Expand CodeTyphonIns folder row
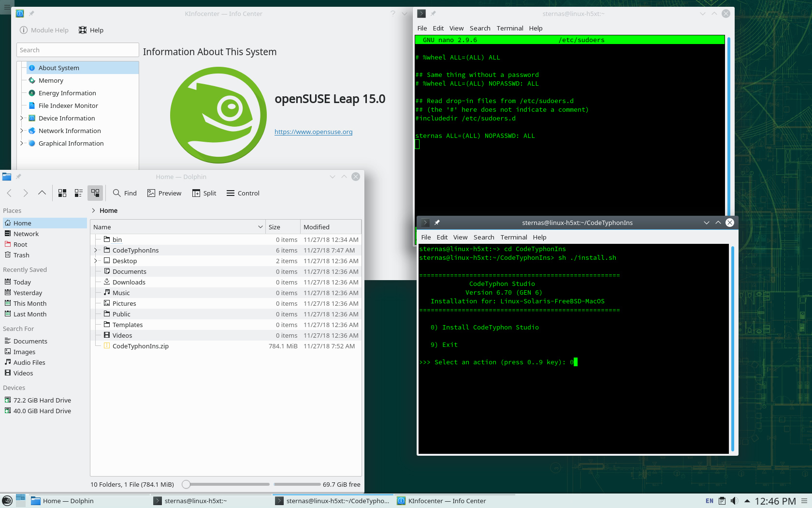 coord(96,250)
